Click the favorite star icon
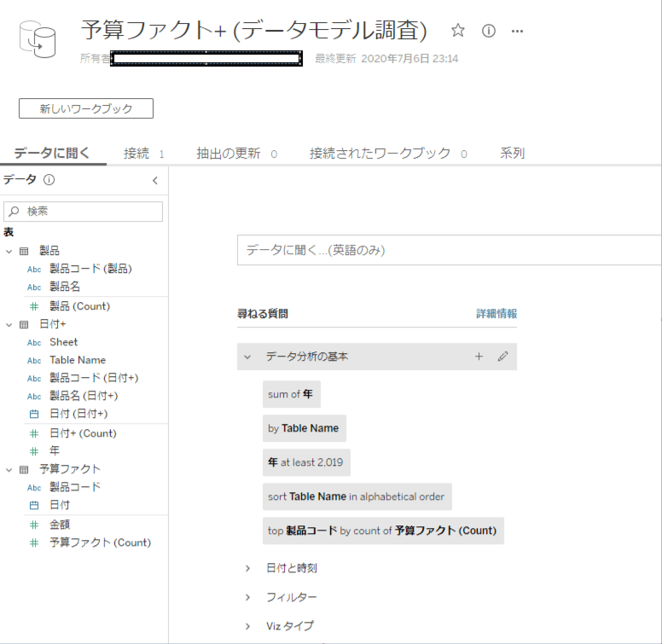 pos(457,31)
